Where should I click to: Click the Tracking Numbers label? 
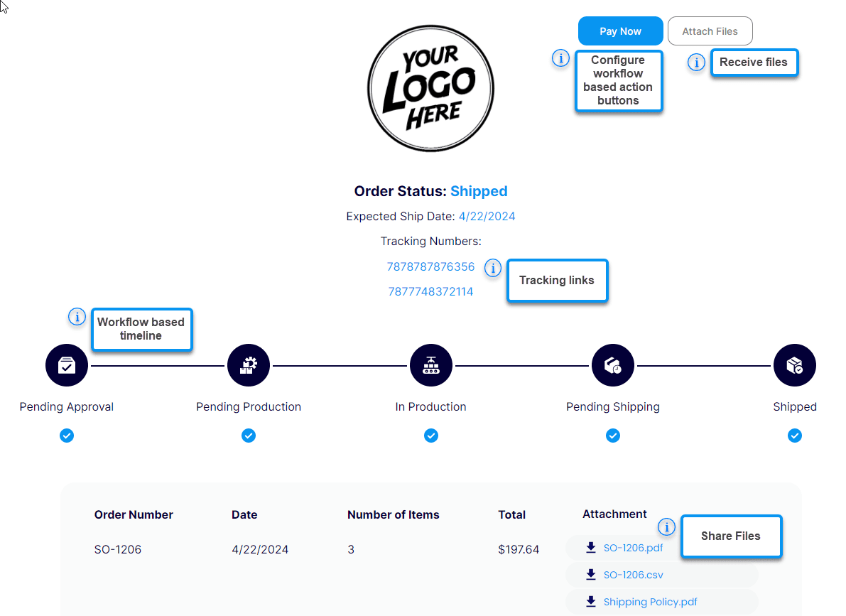[x=430, y=242]
